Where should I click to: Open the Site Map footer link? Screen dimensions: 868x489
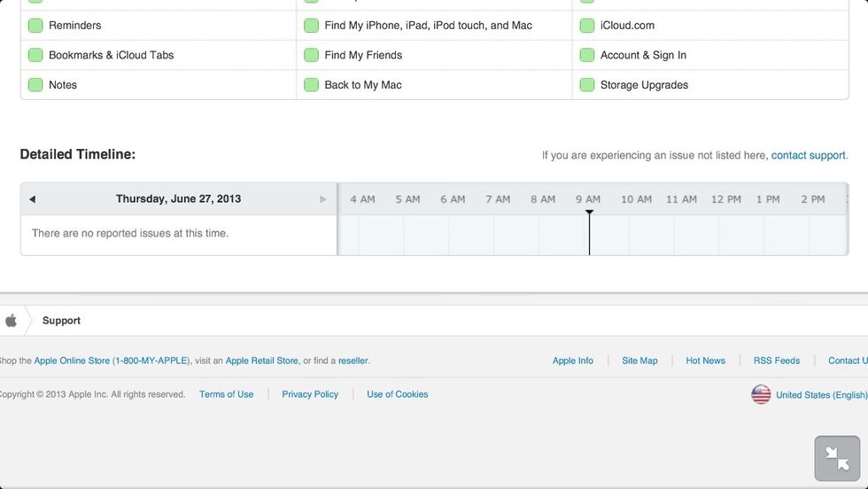639,361
